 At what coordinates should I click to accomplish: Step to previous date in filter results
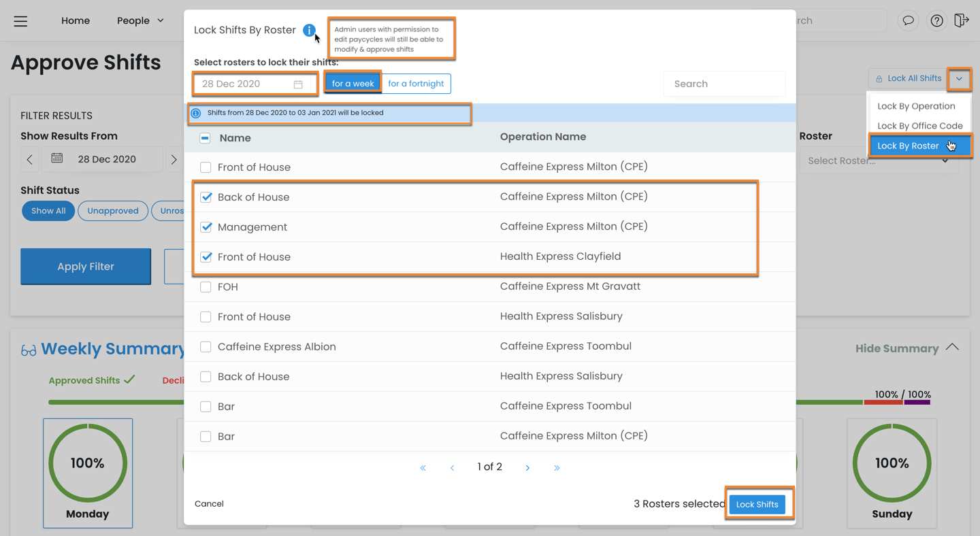point(30,159)
